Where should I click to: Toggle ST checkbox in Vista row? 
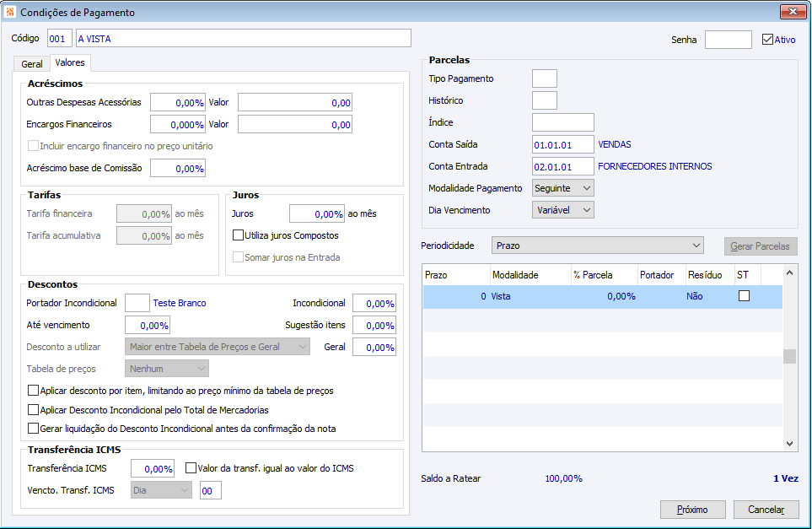click(745, 296)
